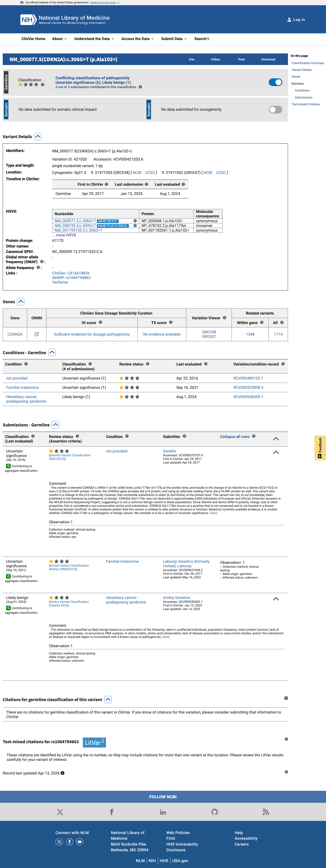Click help icon next to Within gene

262,322
